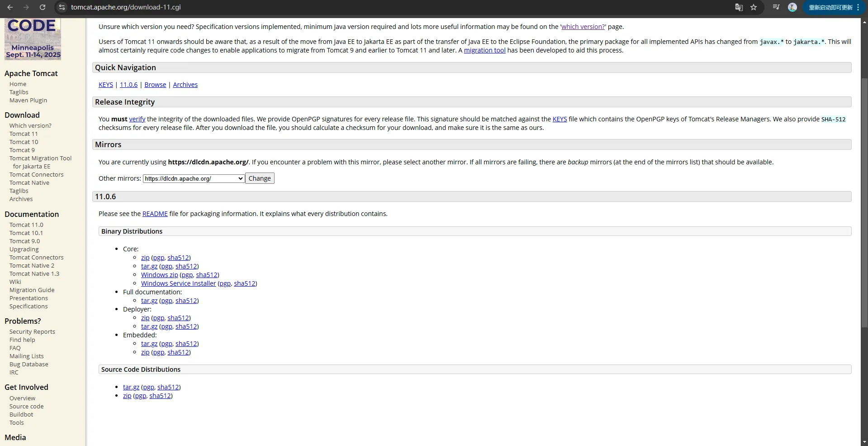Open the README file link
The width and height of the screenshot is (868, 446).
[155, 214]
